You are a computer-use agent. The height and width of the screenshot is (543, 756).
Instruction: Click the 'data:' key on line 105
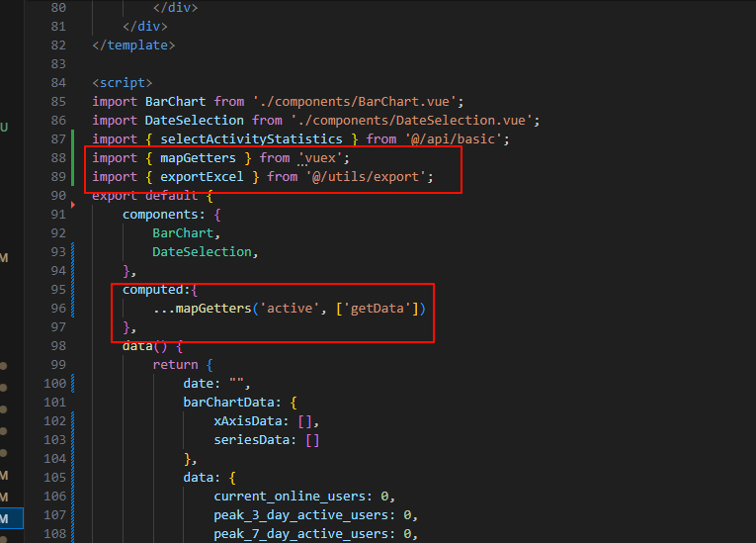pos(202,478)
